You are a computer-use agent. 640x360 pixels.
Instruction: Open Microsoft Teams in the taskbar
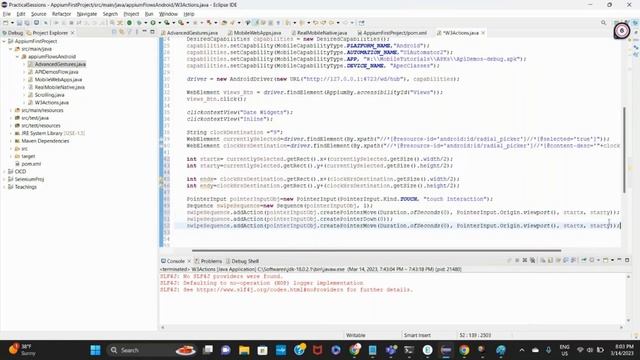pyautogui.click(x=391, y=350)
